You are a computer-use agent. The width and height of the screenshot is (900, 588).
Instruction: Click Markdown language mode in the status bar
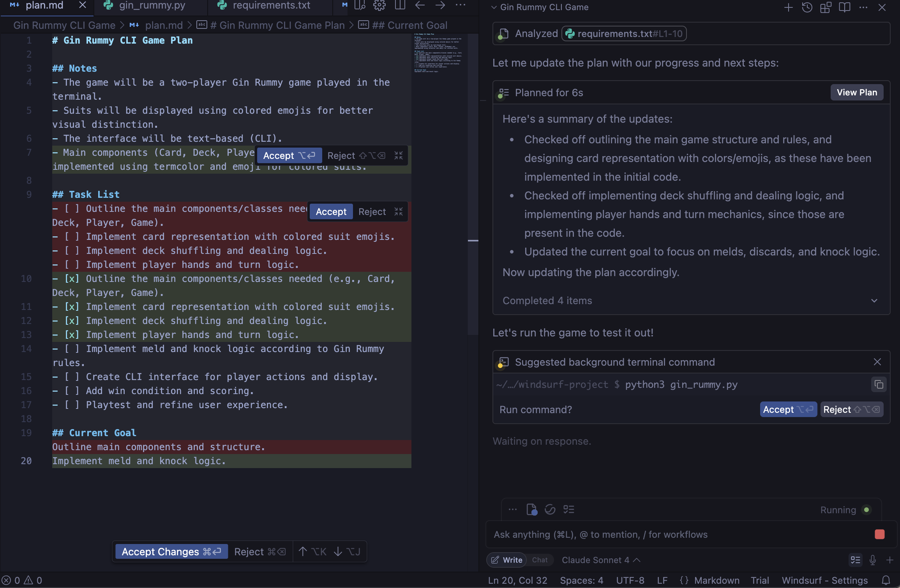point(717,581)
